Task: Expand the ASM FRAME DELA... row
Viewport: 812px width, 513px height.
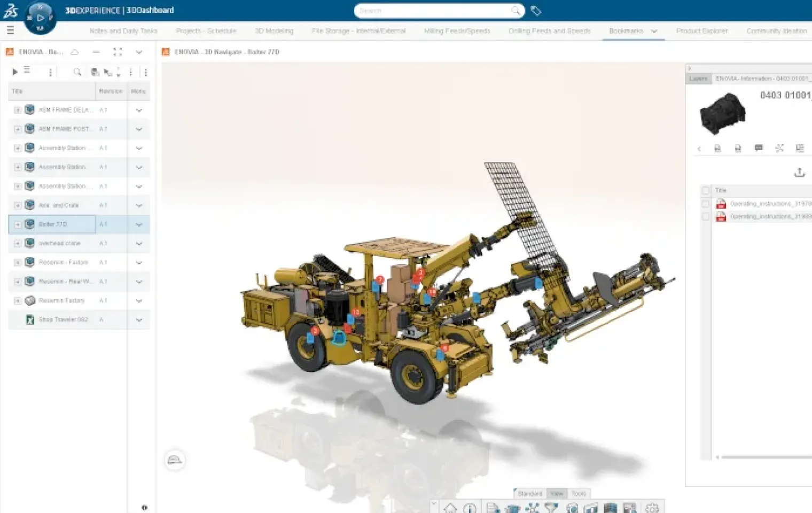Action: pos(18,110)
